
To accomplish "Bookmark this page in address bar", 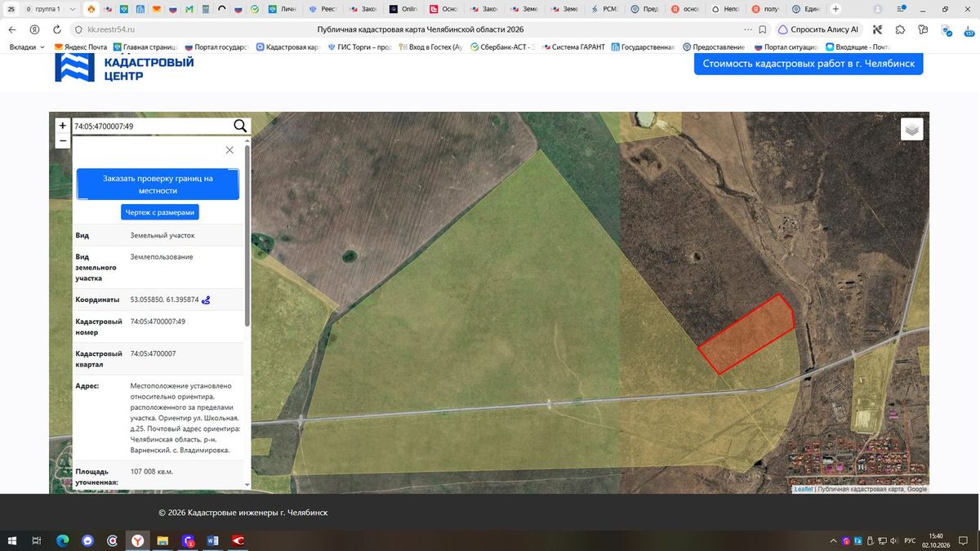I will pyautogui.click(x=763, y=29).
